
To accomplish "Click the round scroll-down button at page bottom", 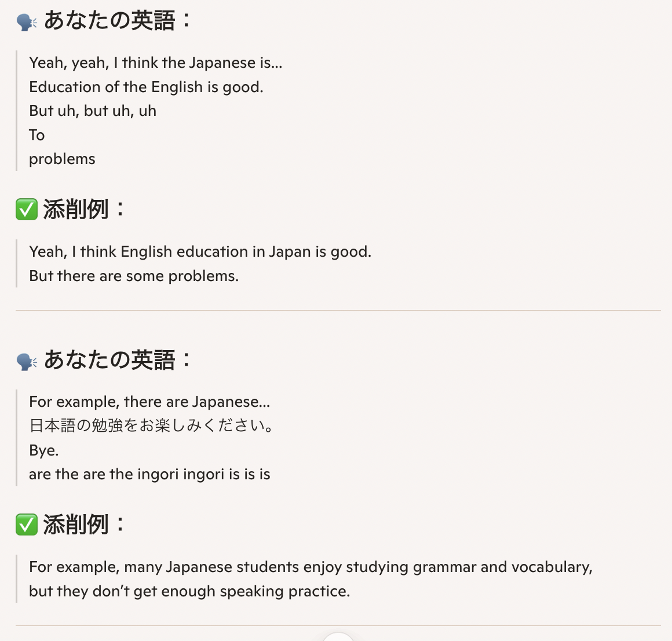I will [338, 637].
